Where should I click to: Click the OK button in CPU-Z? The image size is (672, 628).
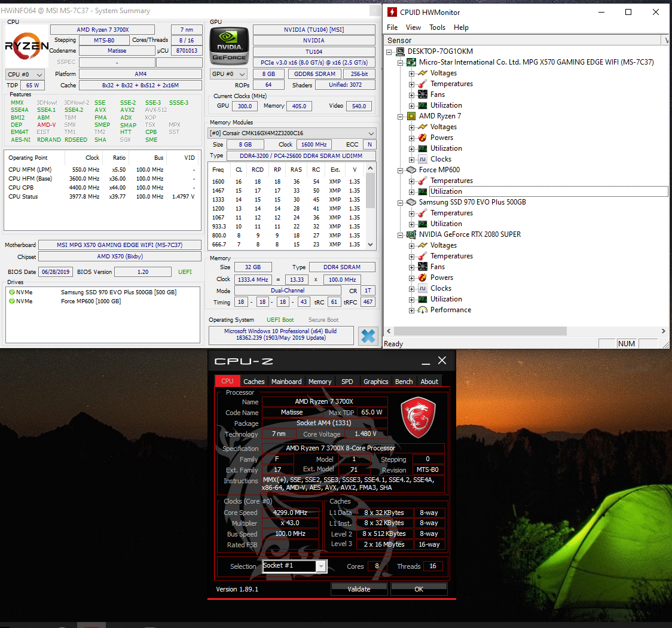[x=419, y=589]
